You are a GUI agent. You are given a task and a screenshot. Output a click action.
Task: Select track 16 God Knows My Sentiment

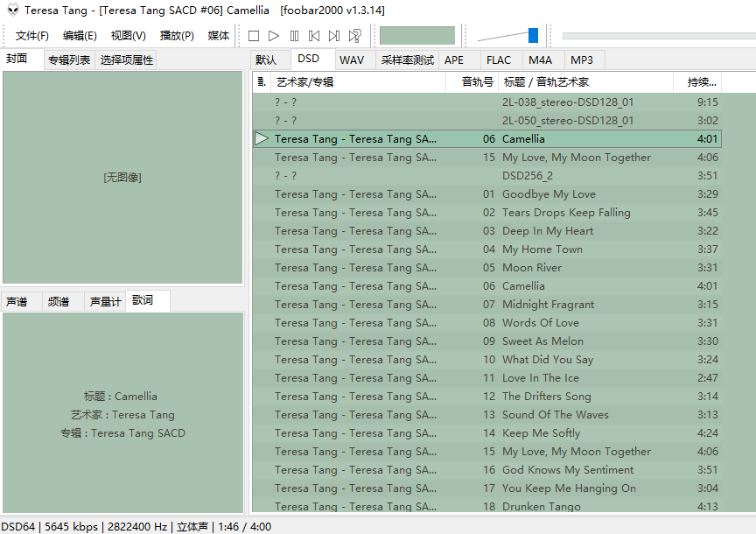tap(487, 470)
